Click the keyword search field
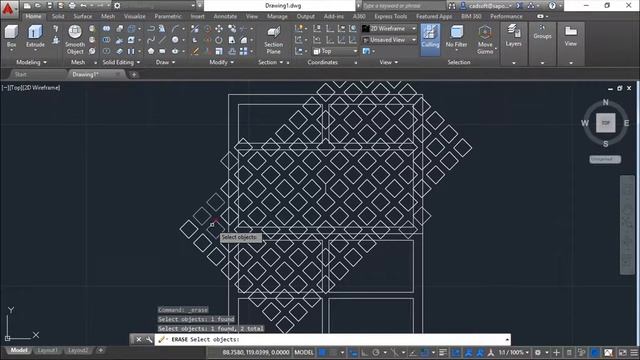This screenshot has width=640, height=360. tap(404, 6)
